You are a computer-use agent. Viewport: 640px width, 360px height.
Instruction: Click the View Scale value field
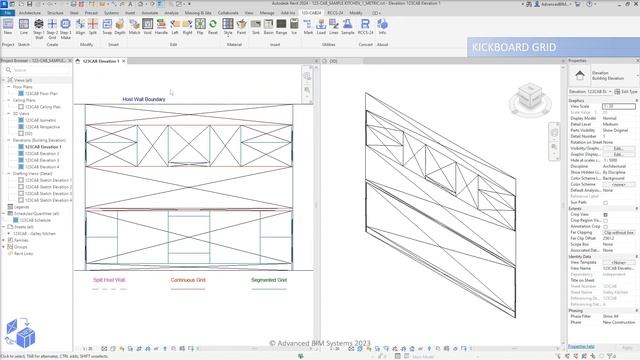(618, 106)
